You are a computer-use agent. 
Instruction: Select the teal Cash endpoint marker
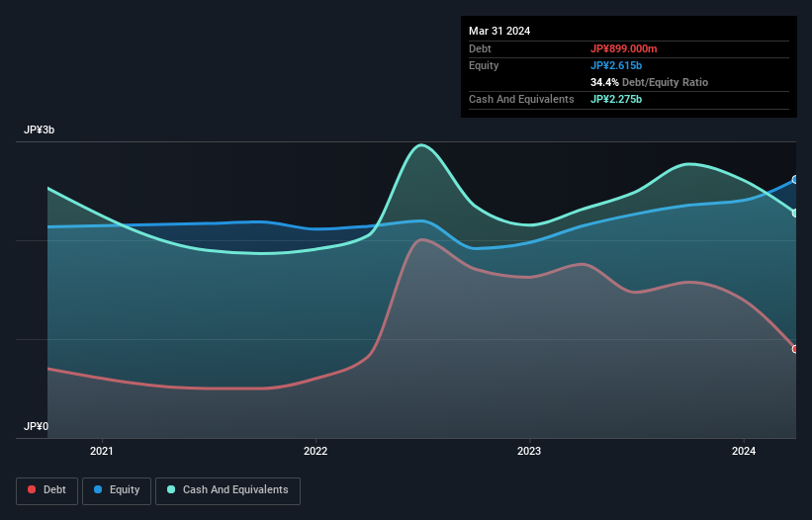pyautogui.click(x=795, y=214)
